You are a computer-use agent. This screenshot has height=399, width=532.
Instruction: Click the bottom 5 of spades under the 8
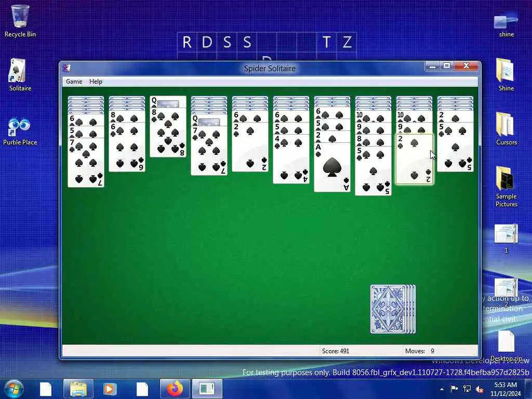click(373, 171)
